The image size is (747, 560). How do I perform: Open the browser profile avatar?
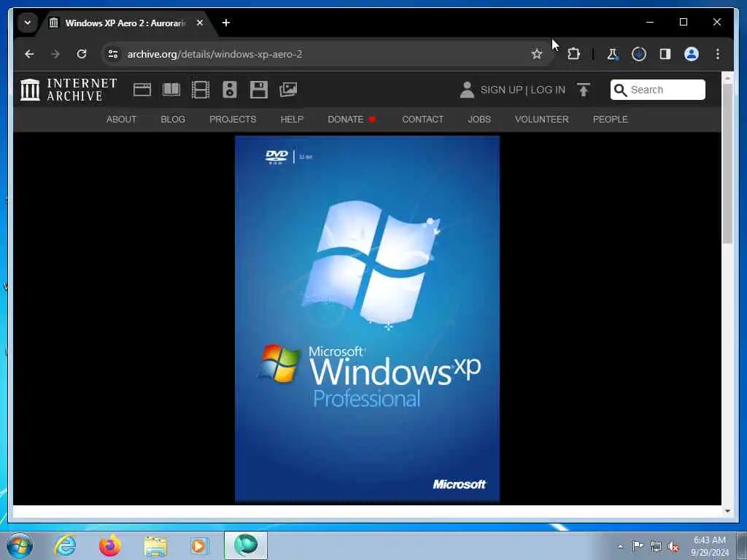(692, 54)
